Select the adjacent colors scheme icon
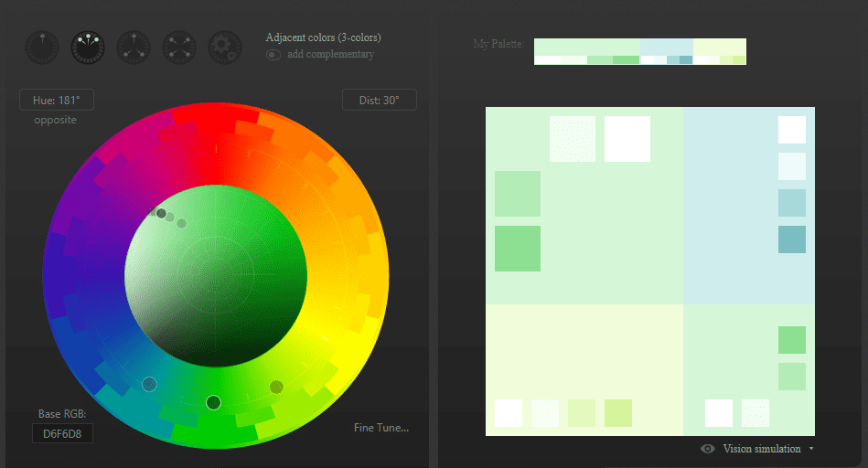Viewport: 868px width, 468px height. pos(88,48)
